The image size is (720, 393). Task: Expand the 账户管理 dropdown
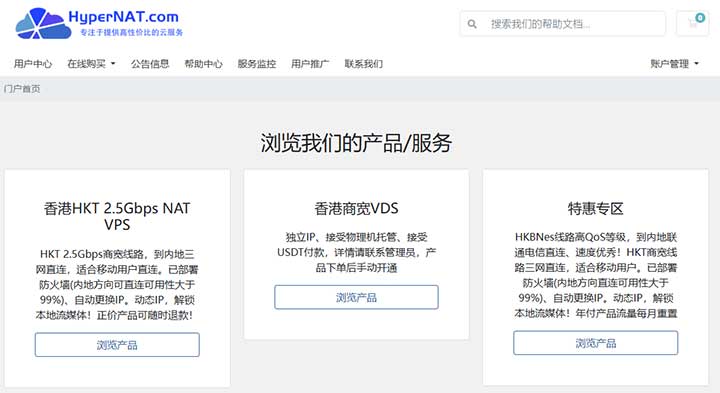(x=674, y=64)
